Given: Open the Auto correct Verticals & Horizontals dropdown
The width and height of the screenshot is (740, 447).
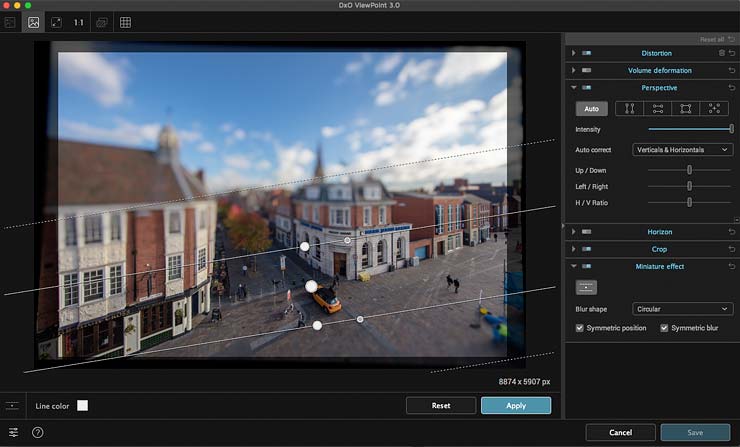Looking at the screenshot, I should [x=682, y=150].
